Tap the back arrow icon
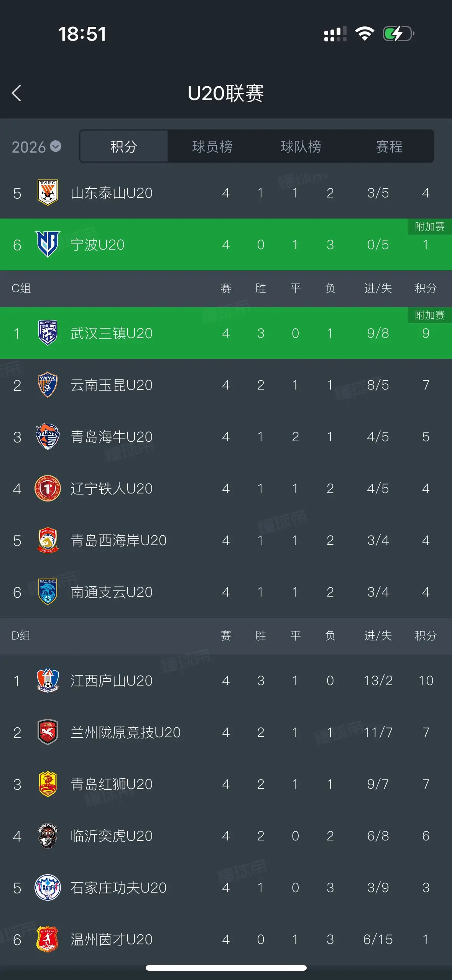The height and width of the screenshot is (980, 452). [x=16, y=93]
